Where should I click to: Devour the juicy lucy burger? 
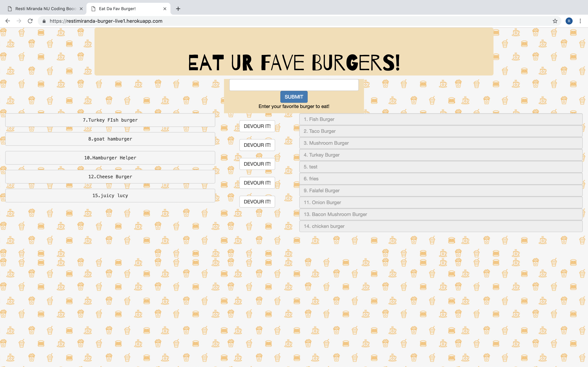257,202
